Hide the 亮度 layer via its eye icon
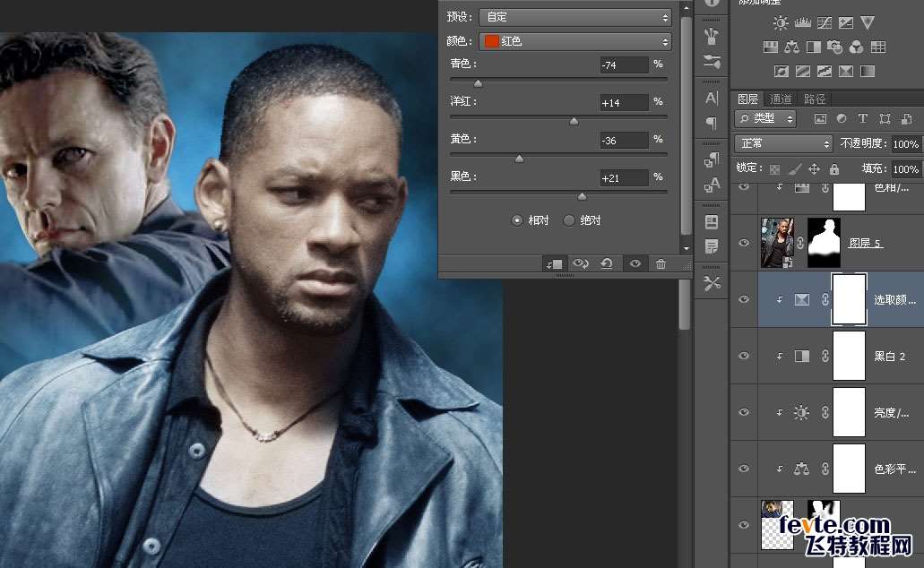 [x=744, y=412]
